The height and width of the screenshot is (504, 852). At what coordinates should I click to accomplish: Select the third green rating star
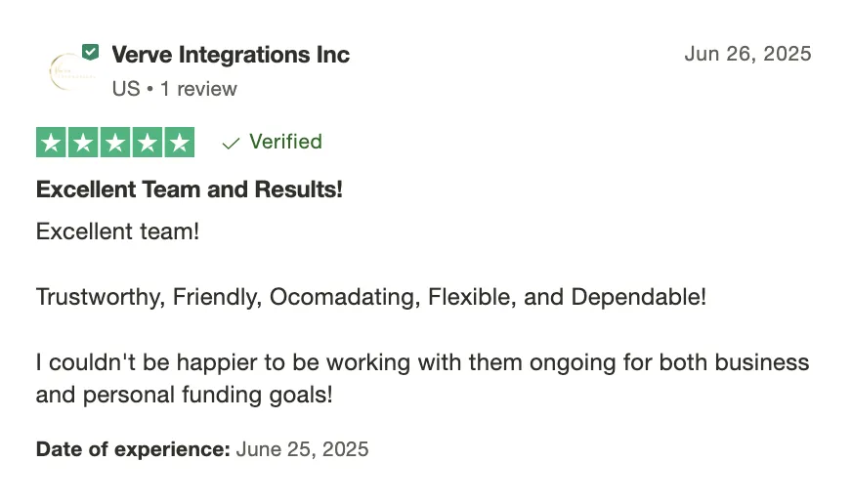[115, 143]
